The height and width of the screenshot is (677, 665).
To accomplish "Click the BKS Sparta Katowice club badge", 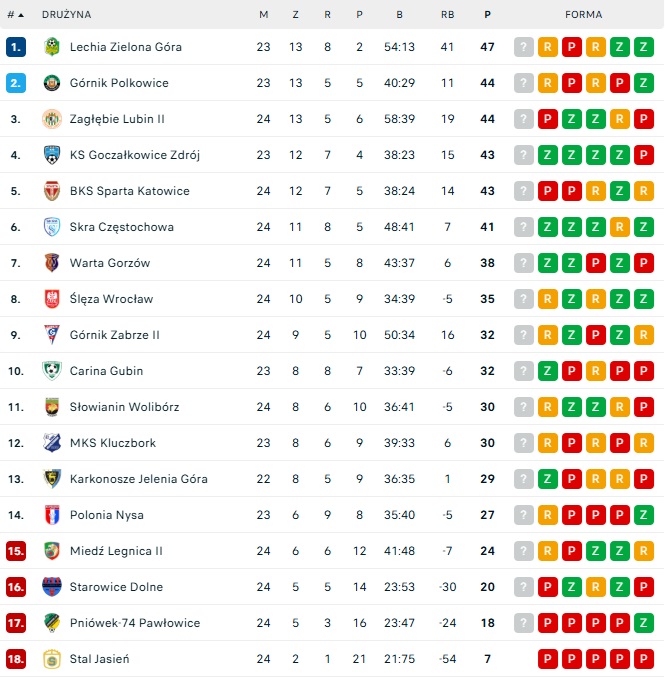I will coord(52,191).
